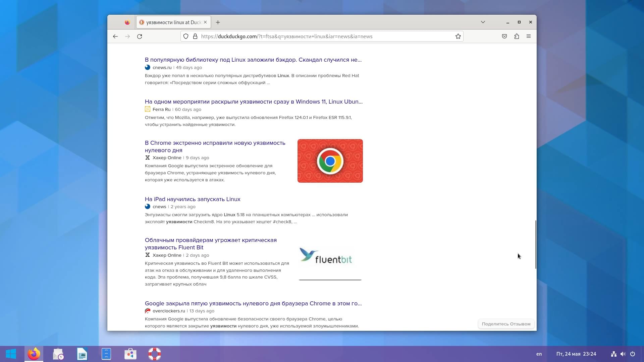644x362 pixels.
Task: Click the cnews.ru favicon icon
Action: pos(148,68)
